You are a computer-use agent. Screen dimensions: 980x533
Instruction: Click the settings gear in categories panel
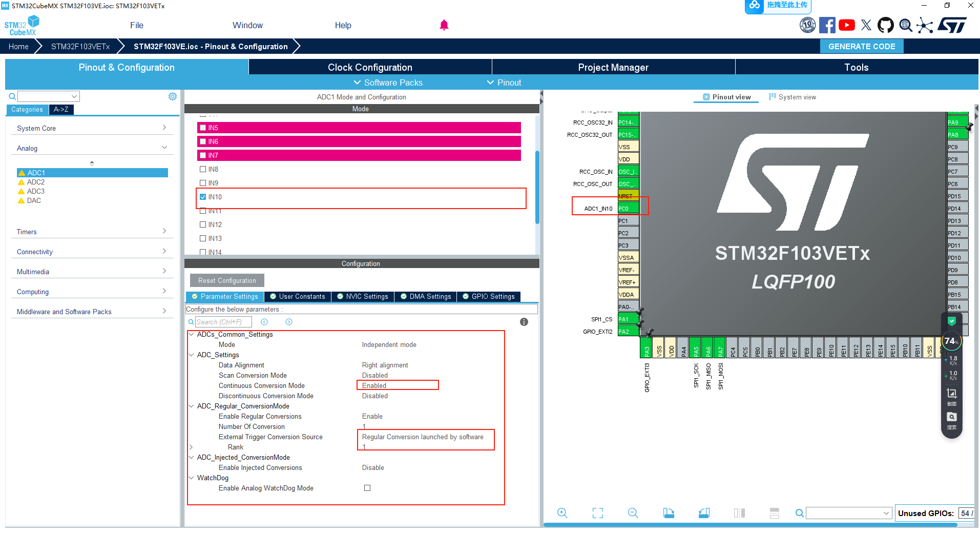pos(173,96)
